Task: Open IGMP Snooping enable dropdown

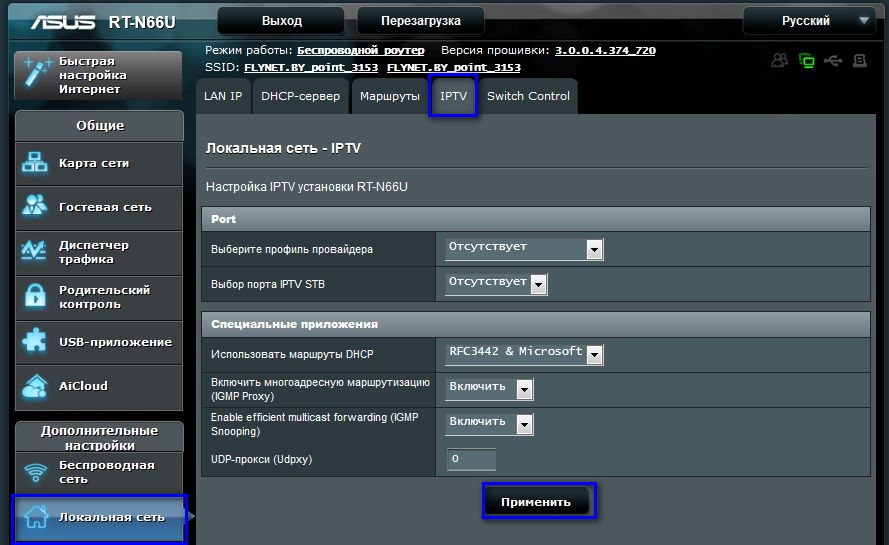Action: 489,424
